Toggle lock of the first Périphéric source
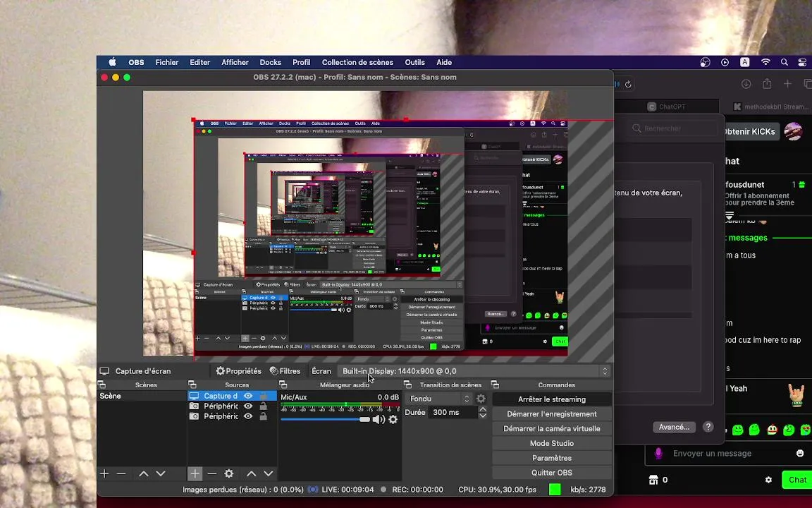812x508 pixels. click(x=263, y=406)
